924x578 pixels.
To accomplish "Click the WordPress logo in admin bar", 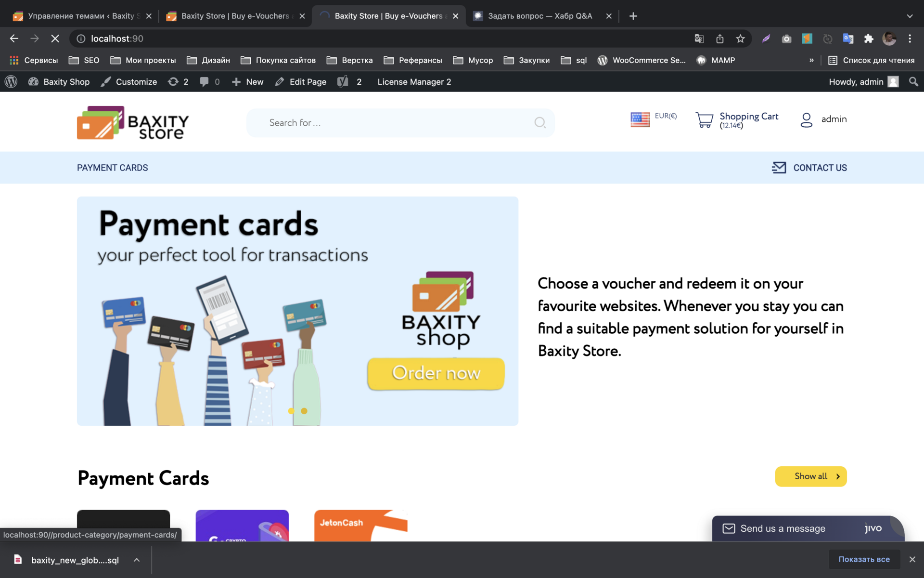I will pyautogui.click(x=11, y=82).
